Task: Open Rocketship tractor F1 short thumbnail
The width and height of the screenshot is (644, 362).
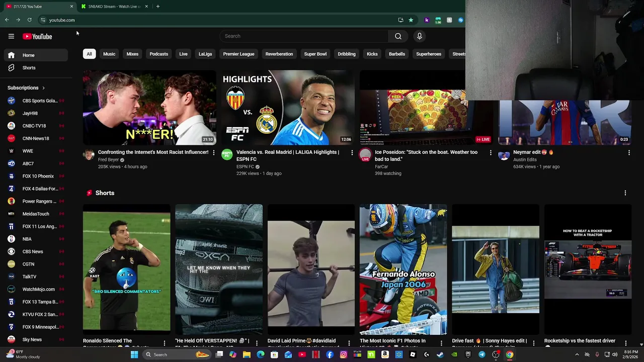Action: tap(588, 268)
